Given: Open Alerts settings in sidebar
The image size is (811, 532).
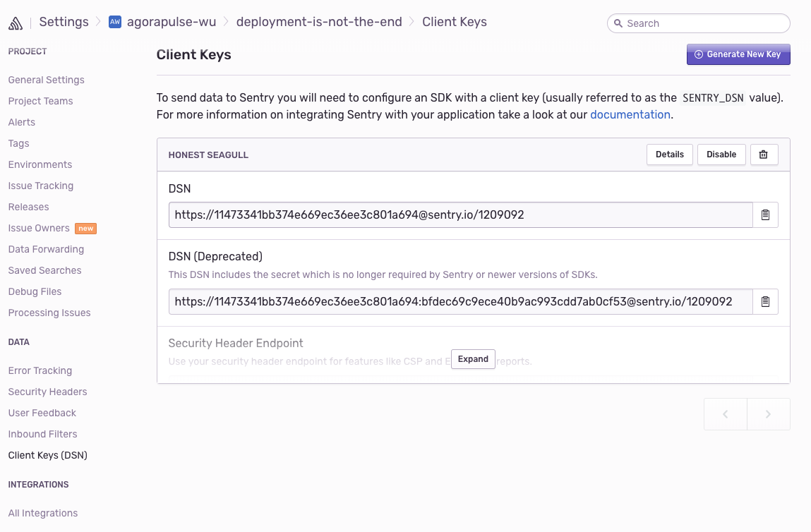Looking at the screenshot, I should [22, 122].
